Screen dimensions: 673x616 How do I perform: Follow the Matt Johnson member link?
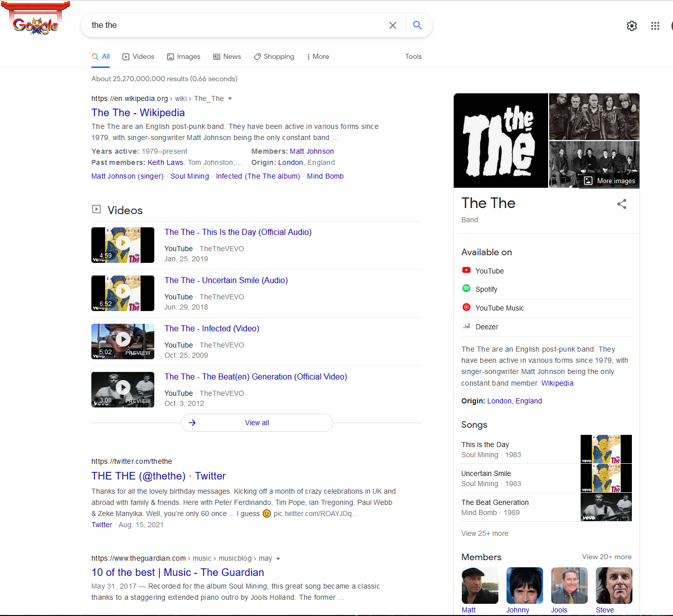click(x=312, y=151)
